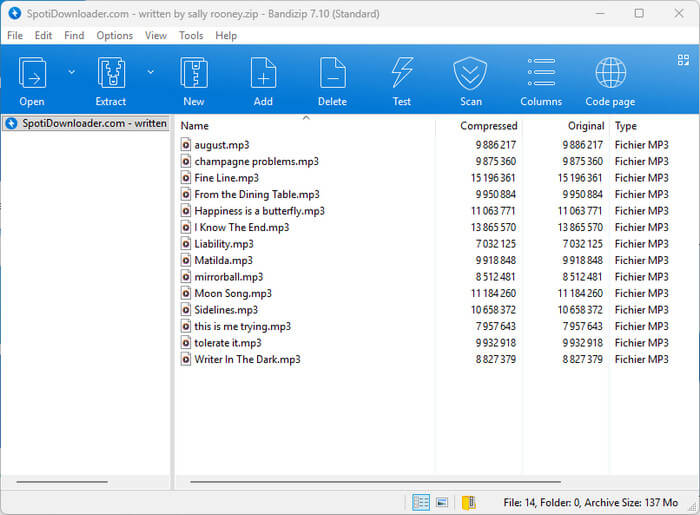Sort by the Name column header
The image size is (700, 515).
pyautogui.click(x=195, y=126)
